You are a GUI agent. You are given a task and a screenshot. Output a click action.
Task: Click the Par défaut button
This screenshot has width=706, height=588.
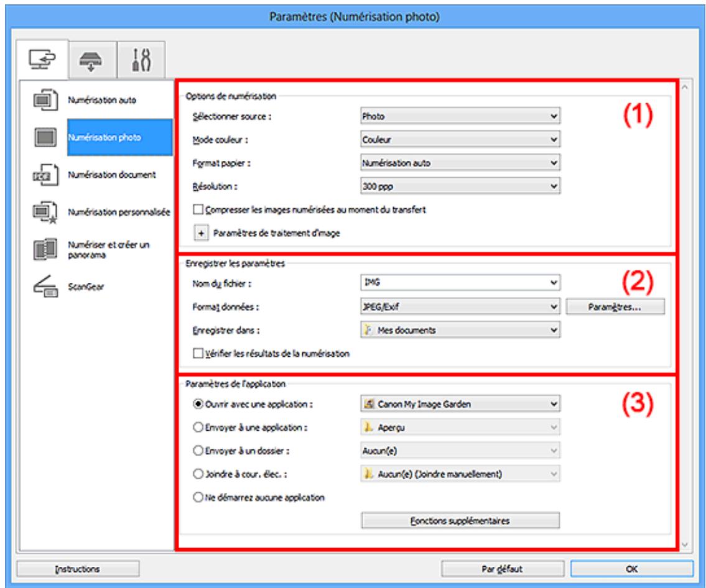point(503,569)
